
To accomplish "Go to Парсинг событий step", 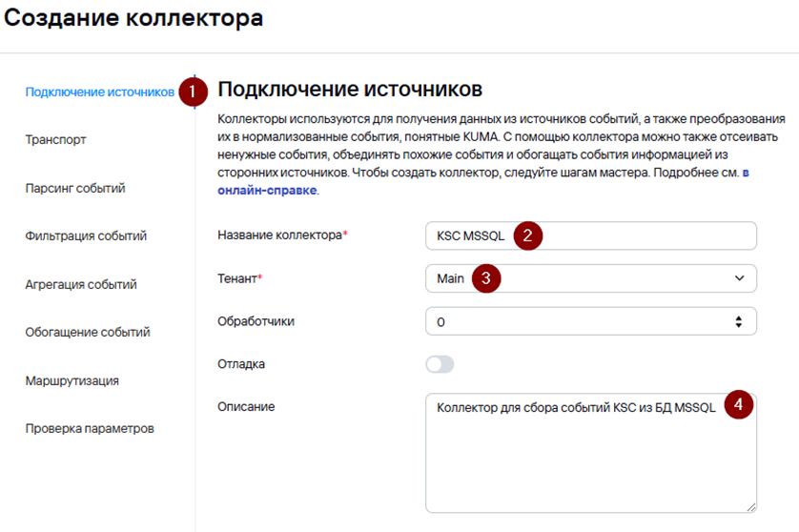I will coord(75,188).
